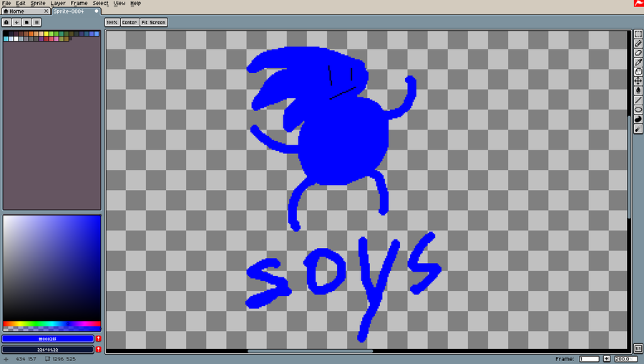Pick the white palette swatch

[16, 39]
